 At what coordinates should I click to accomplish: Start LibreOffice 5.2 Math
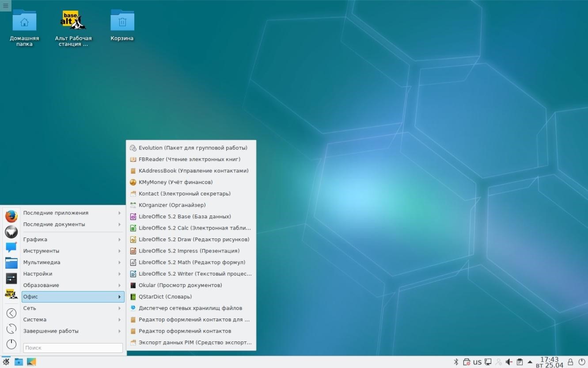(x=191, y=262)
